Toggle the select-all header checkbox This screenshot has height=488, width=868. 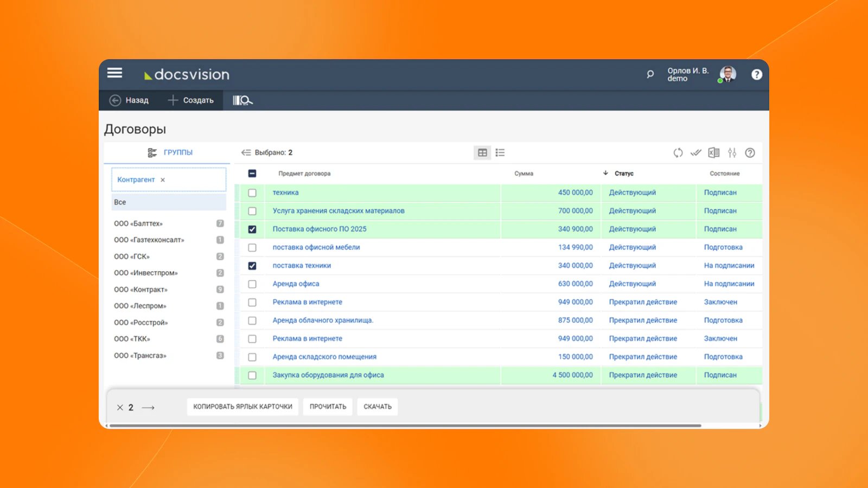point(252,174)
